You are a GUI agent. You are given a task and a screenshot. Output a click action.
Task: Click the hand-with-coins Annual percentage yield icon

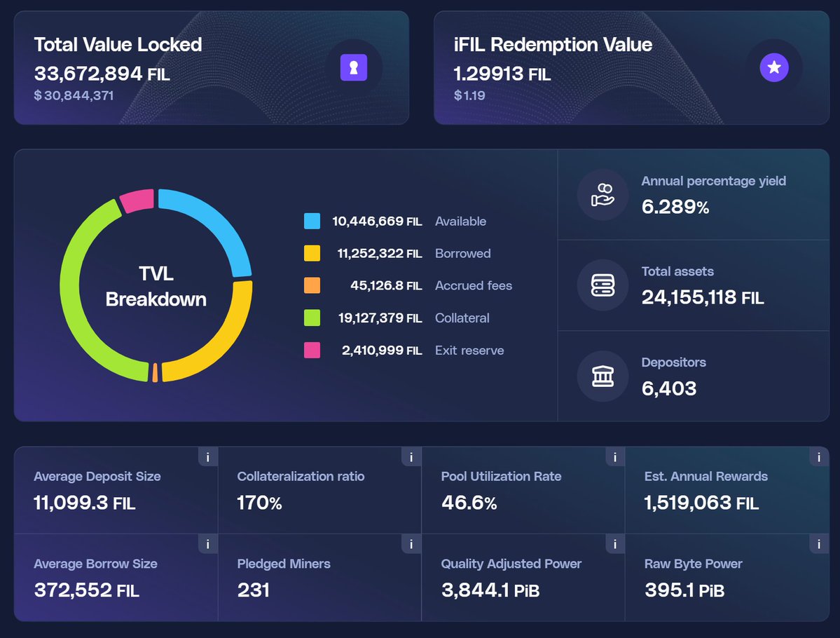coord(603,194)
